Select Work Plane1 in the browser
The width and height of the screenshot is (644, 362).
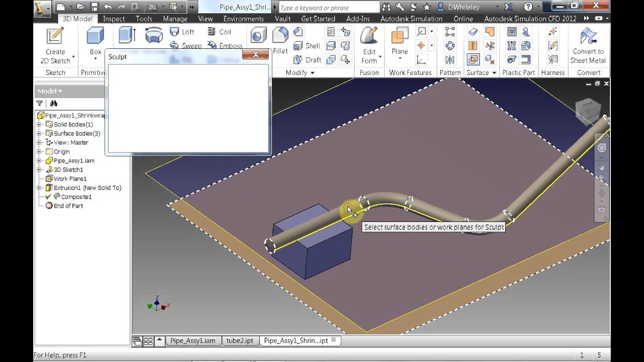click(x=66, y=179)
